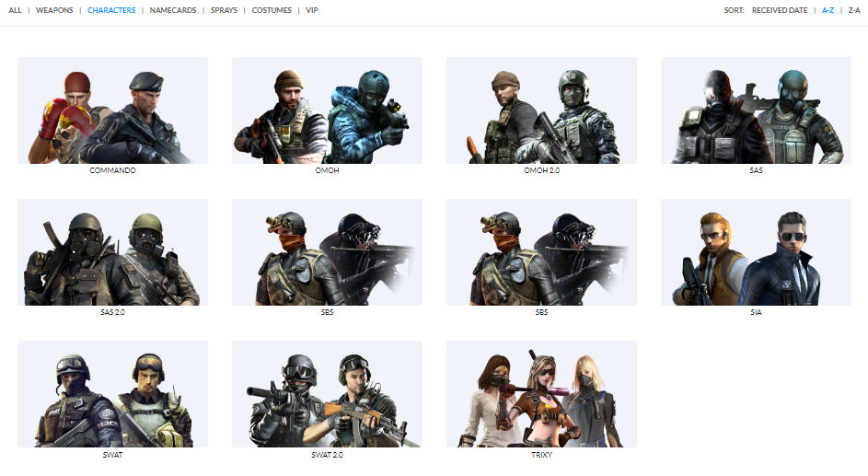The width and height of the screenshot is (868, 476).
Task: Click the COMMANDO name label
Action: click(x=113, y=170)
